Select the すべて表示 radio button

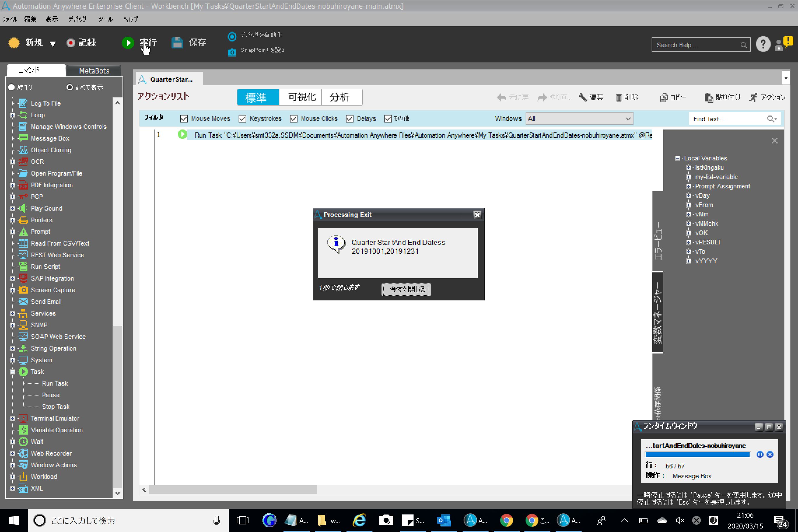click(x=69, y=87)
